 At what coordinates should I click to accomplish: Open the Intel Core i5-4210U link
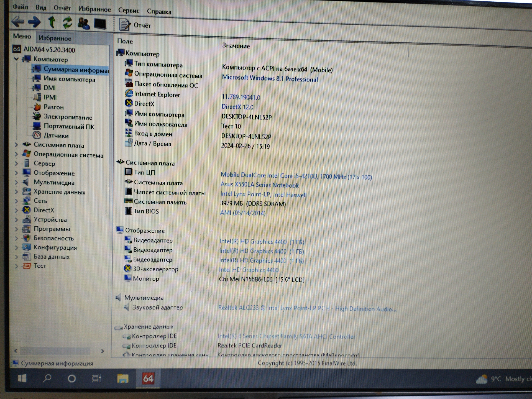296,176
